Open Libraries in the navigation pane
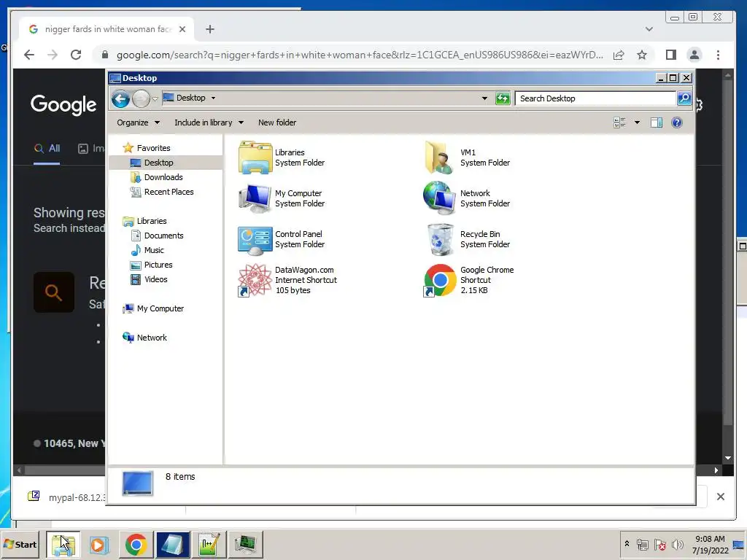The height and width of the screenshot is (560, 747). (x=152, y=221)
